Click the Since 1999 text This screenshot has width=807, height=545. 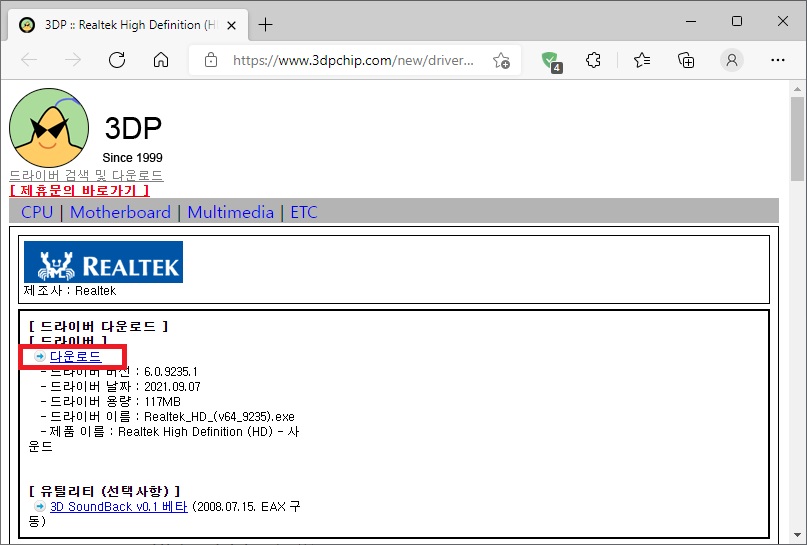click(132, 157)
